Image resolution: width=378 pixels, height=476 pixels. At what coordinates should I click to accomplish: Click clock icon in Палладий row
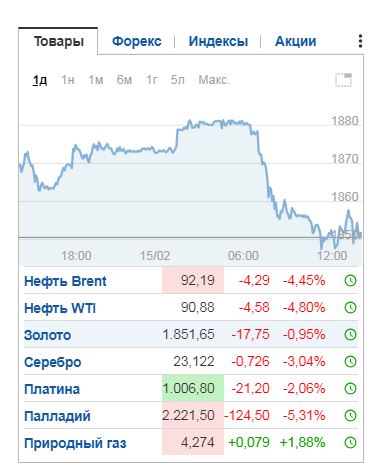point(350,415)
